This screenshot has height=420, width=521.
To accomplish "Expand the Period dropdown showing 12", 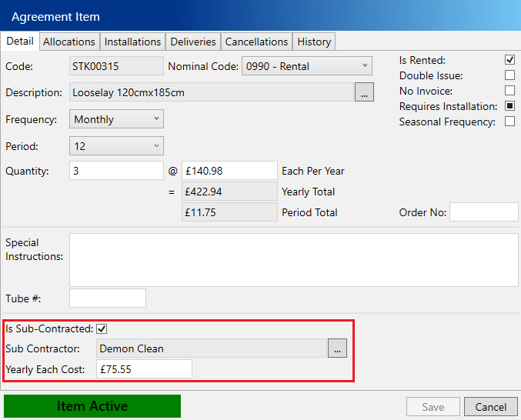I will 117,146.
